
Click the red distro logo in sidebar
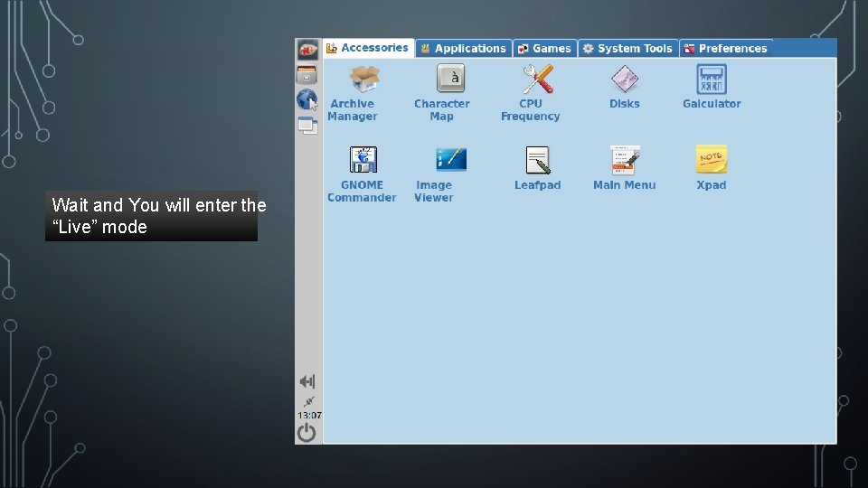point(307,51)
